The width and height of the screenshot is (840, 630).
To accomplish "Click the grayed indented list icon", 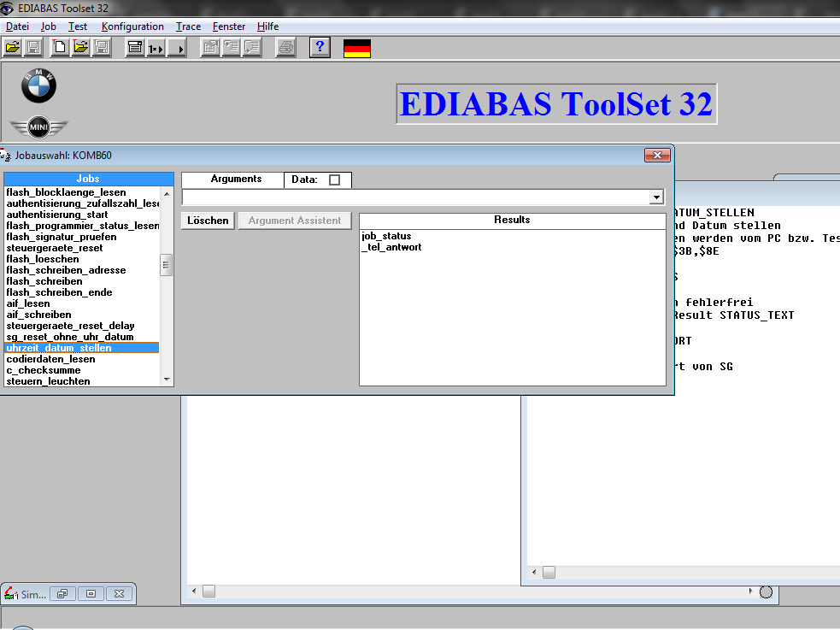I will click(232, 48).
